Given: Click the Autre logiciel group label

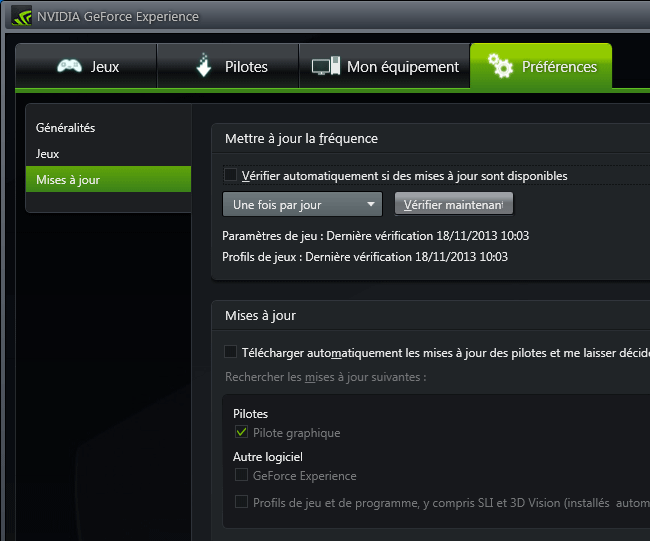Looking at the screenshot, I should tap(268, 457).
